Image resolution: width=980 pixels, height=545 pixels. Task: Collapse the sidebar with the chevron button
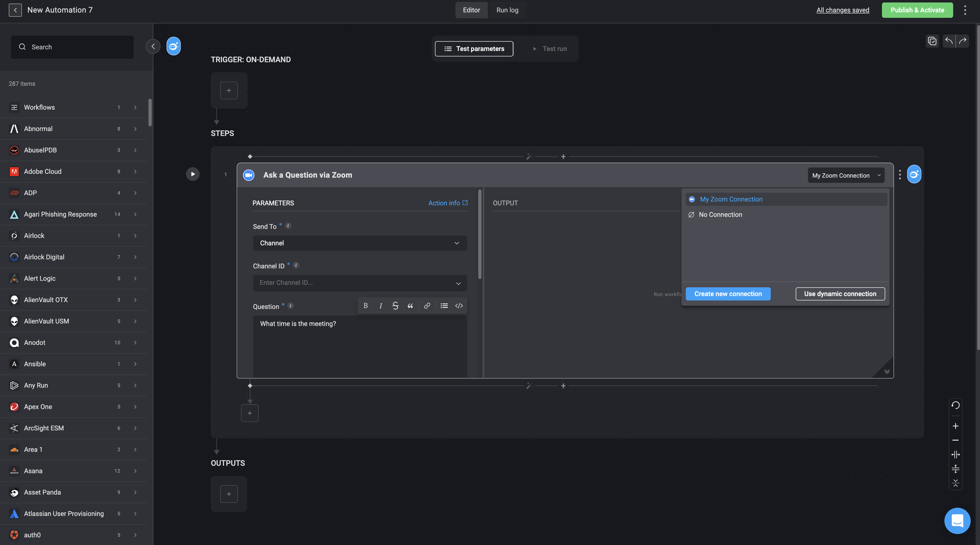coord(153,46)
